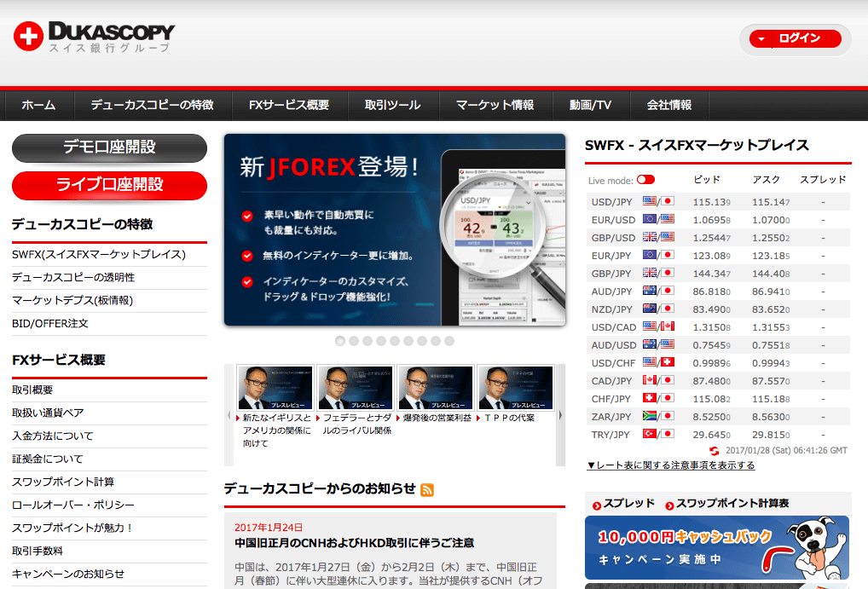Open ロールオーバー・ポリシー link

pos(73,505)
